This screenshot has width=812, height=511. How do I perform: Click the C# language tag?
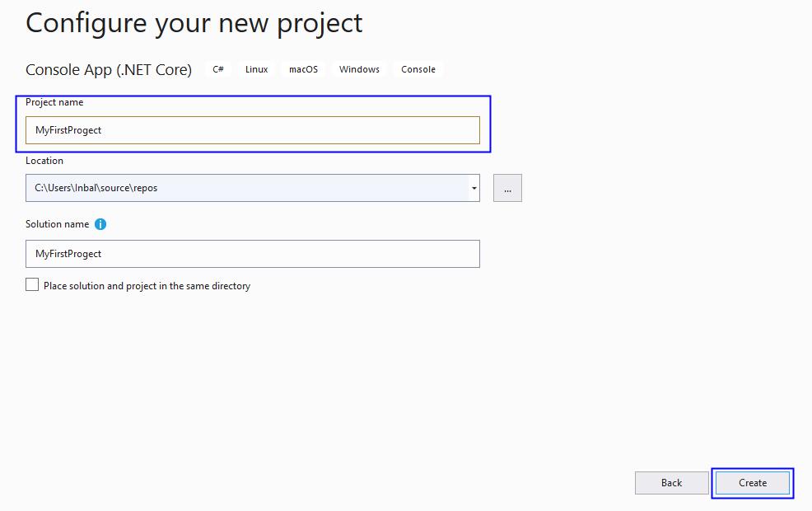pos(218,69)
